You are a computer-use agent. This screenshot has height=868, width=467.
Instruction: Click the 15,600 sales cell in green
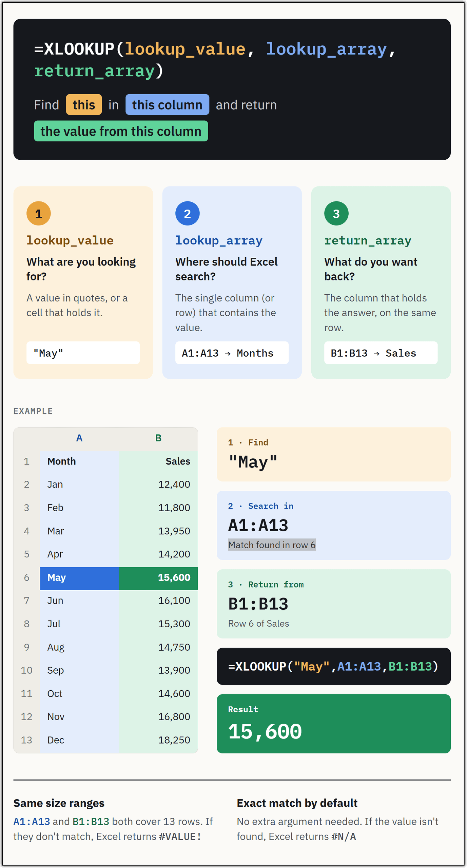(x=158, y=577)
